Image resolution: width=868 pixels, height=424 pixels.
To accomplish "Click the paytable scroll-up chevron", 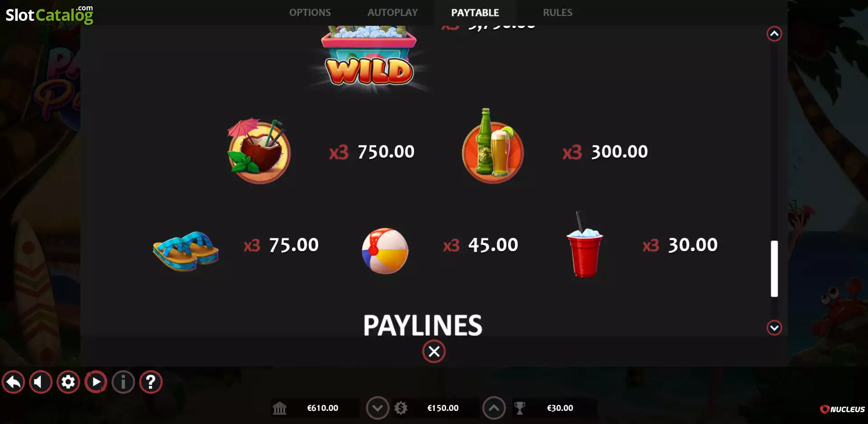I will pos(774,34).
